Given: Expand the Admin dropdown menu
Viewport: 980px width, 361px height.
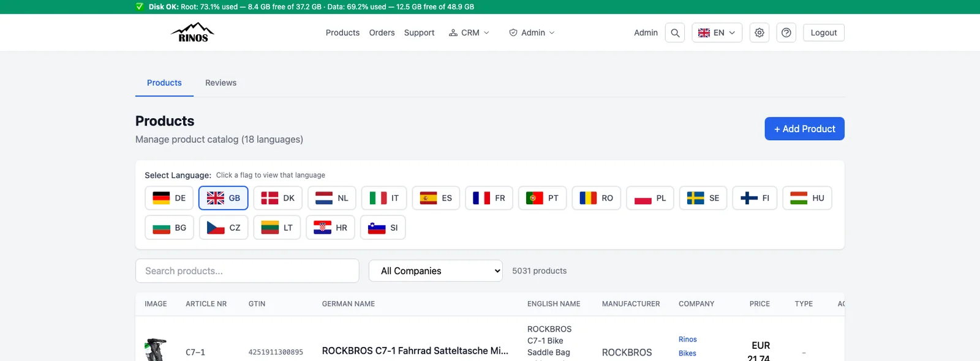Looking at the screenshot, I should tap(532, 32).
